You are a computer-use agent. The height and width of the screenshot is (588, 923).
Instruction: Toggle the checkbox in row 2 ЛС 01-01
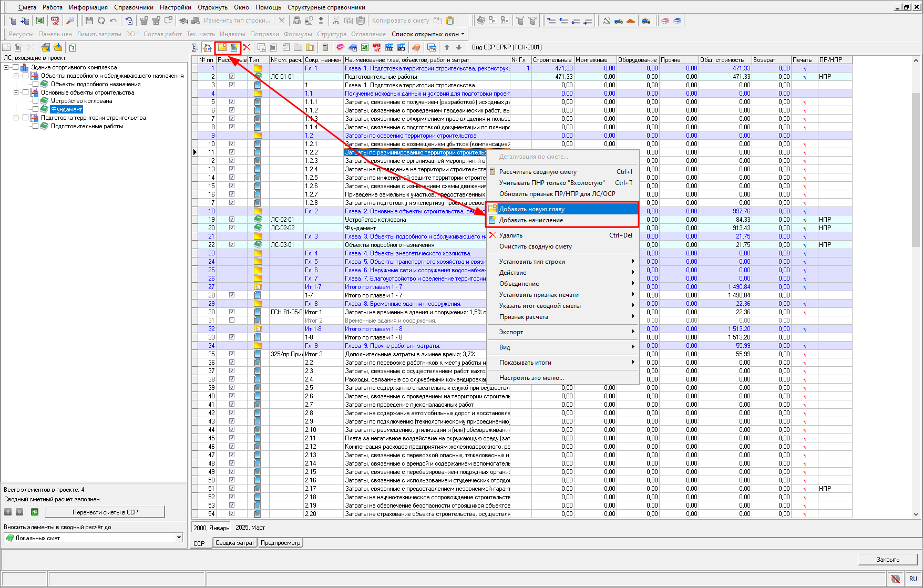232,77
